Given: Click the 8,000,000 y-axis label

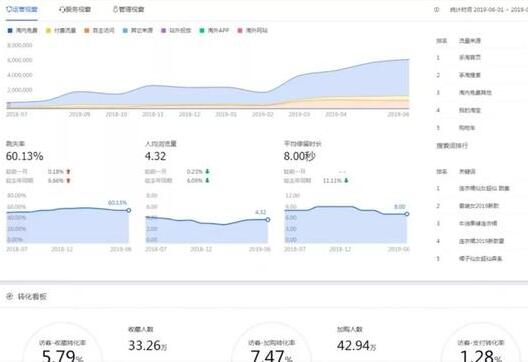Looking at the screenshot, I should [x=20, y=45].
